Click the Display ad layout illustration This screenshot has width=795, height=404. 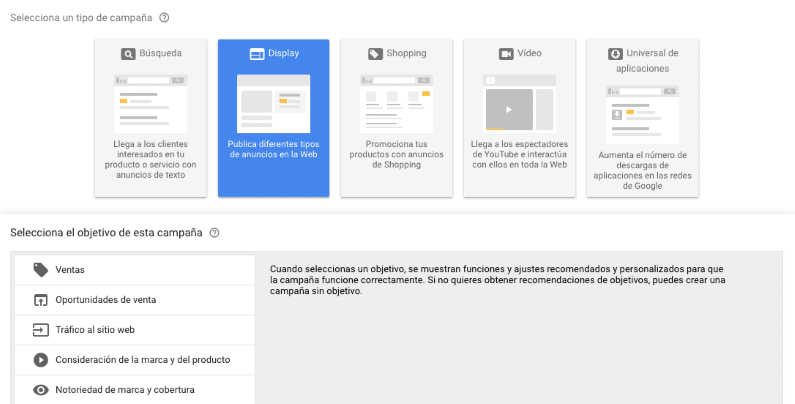click(273, 104)
